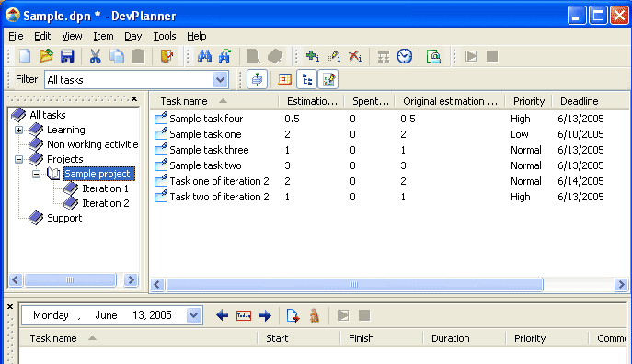Create a new file with the blank page icon
Screen dimensions: 632x364
tap(25, 56)
